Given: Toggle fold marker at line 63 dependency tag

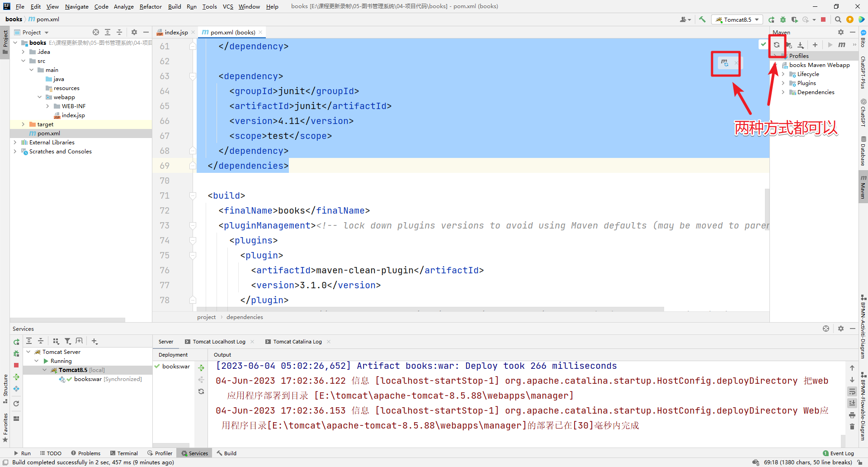Looking at the screenshot, I should [x=193, y=76].
